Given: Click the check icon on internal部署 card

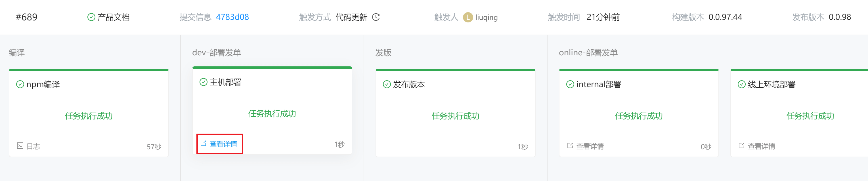Looking at the screenshot, I should pyautogui.click(x=570, y=85).
